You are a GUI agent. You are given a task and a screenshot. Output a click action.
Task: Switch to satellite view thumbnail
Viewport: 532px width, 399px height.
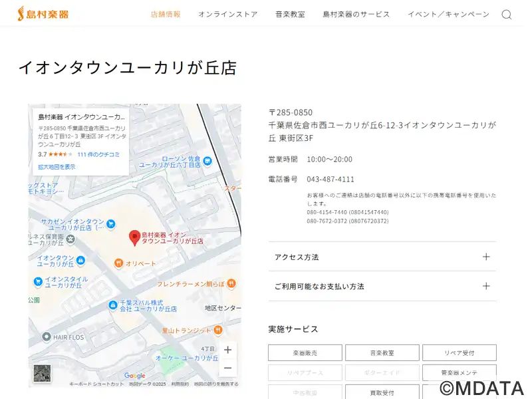point(42,373)
